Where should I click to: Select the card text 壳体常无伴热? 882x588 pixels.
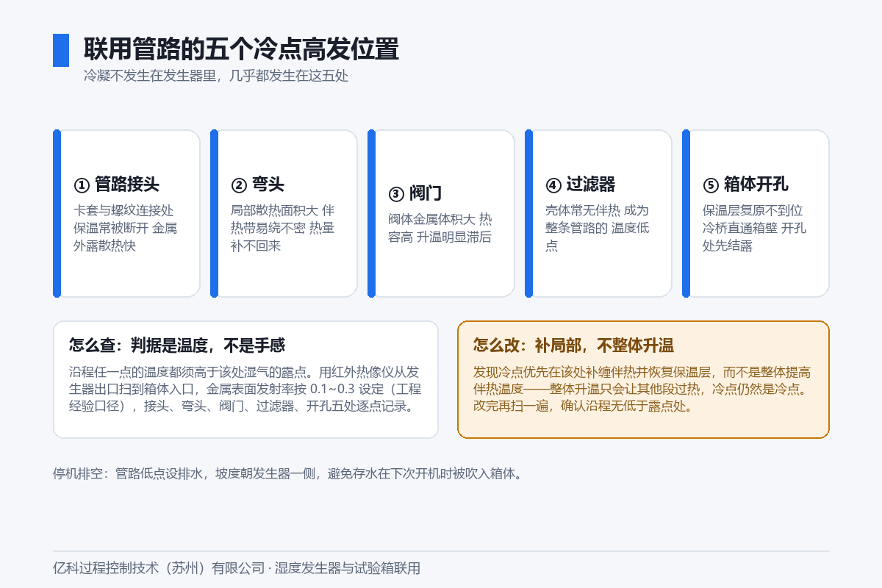pos(583,210)
